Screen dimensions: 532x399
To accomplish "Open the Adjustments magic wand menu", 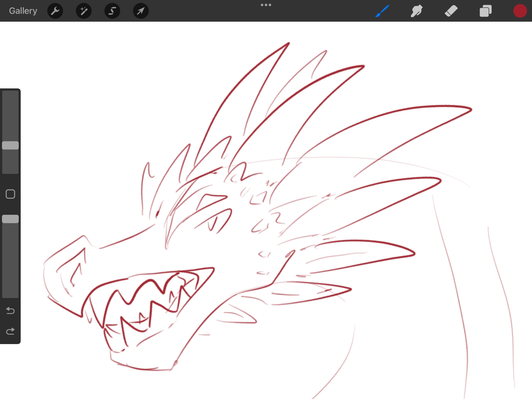I will [x=84, y=11].
